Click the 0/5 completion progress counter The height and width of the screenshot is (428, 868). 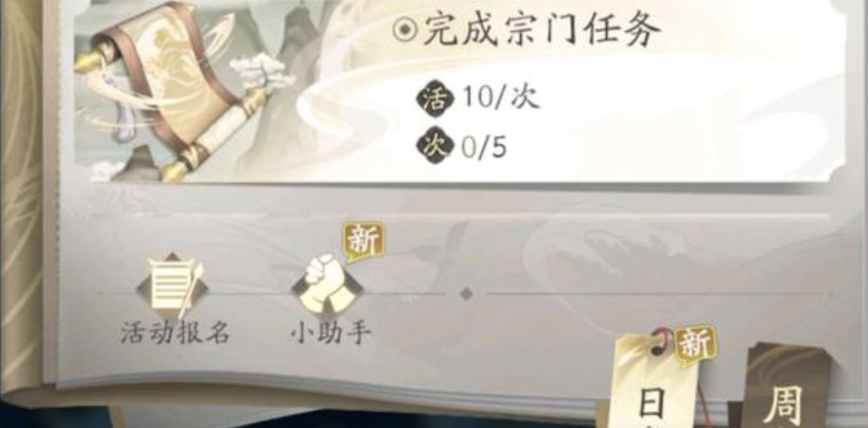pyautogui.click(x=484, y=147)
